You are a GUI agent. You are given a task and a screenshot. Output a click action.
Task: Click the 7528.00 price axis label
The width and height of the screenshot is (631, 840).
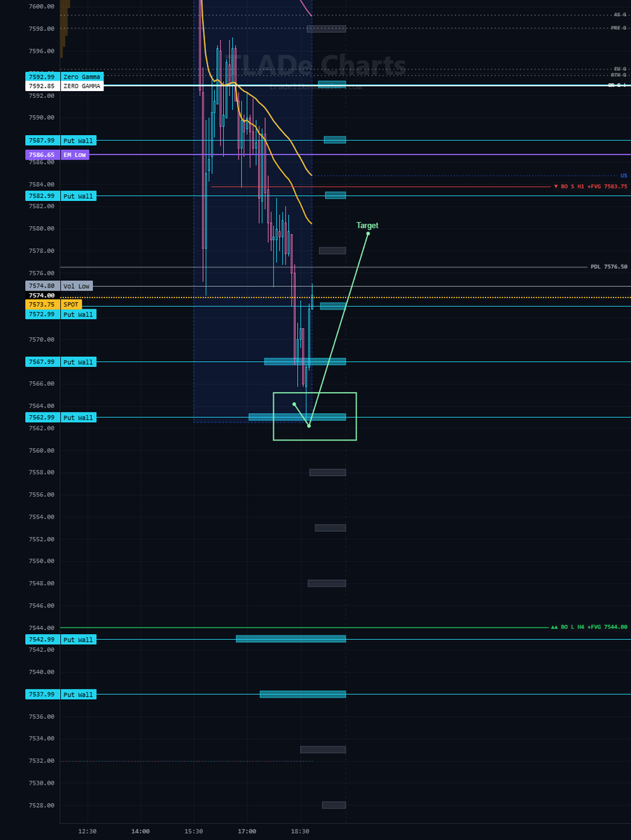pos(42,805)
